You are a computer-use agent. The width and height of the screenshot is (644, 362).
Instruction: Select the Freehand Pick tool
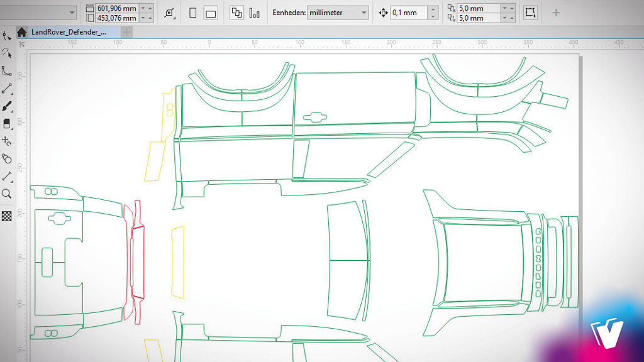tap(7, 53)
